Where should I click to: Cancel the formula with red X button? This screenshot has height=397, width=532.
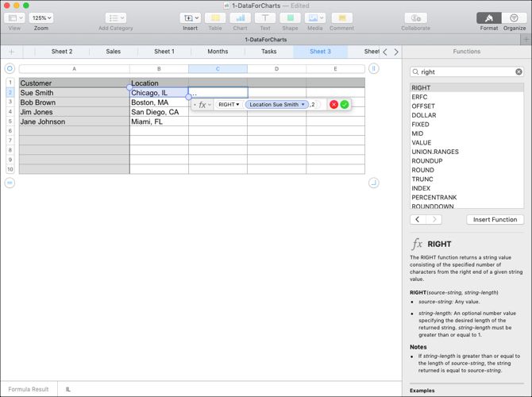click(x=333, y=105)
